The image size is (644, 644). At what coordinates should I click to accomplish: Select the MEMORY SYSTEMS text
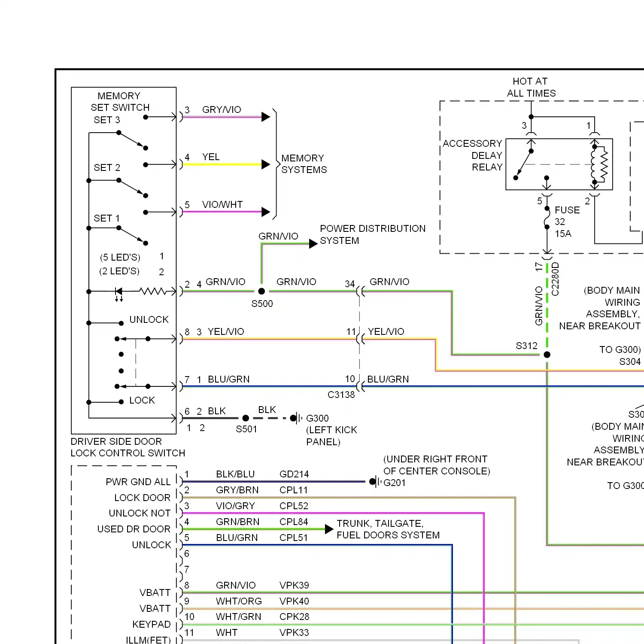coord(304,164)
